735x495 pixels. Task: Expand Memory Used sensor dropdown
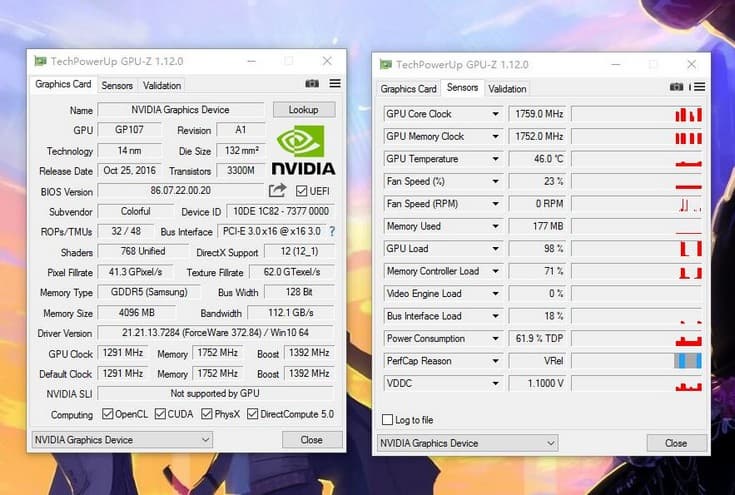(495, 226)
